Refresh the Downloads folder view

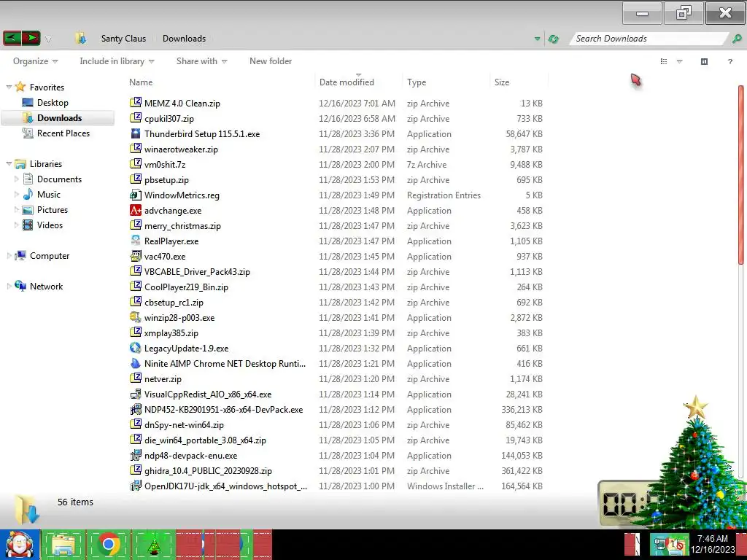554,39
